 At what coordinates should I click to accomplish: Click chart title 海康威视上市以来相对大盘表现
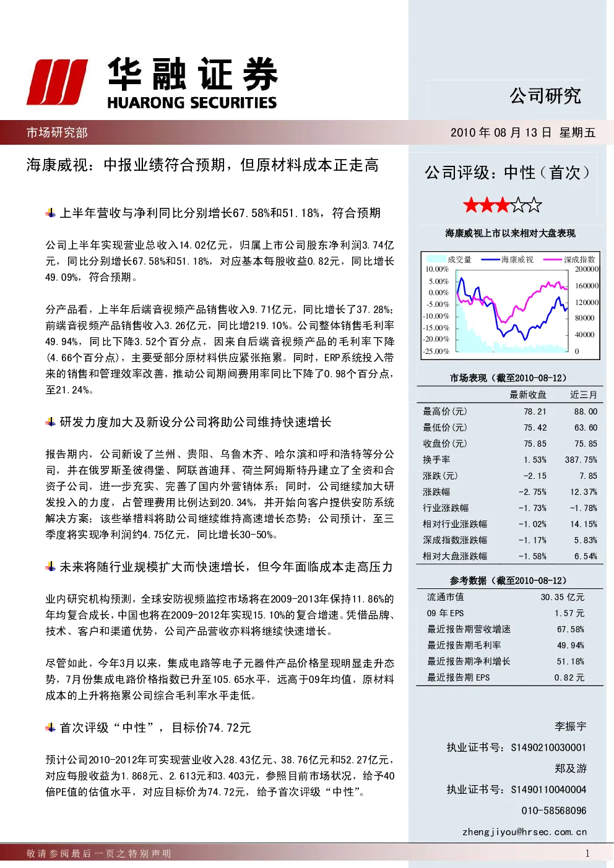click(x=510, y=233)
